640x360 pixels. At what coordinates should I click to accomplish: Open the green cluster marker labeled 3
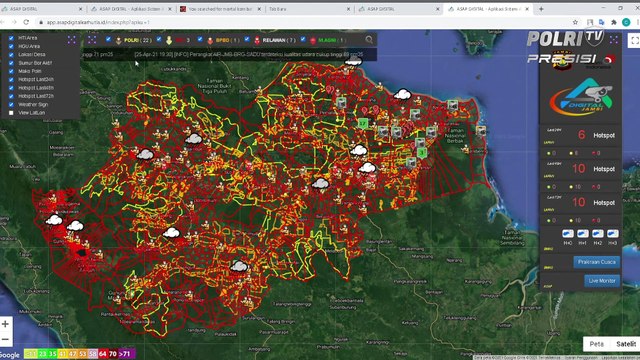422,153
